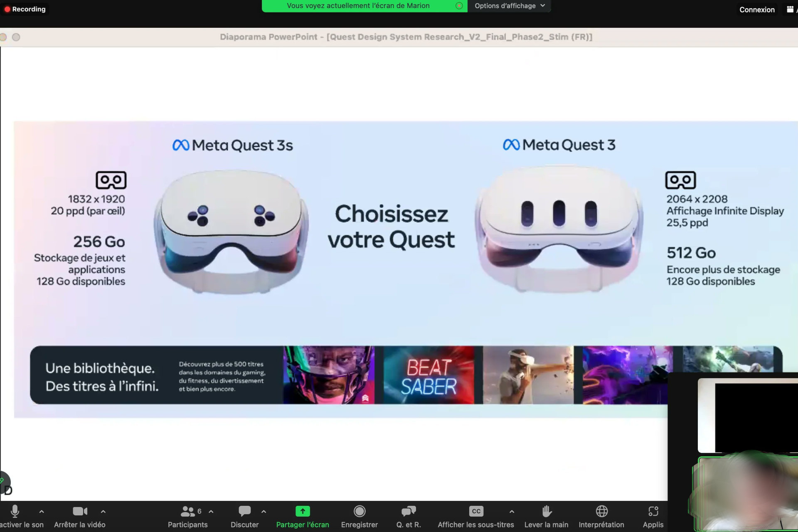Viewport: 798px width, 532px height.
Task: Toggle the Lever la main hand raise
Action: coord(546,516)
